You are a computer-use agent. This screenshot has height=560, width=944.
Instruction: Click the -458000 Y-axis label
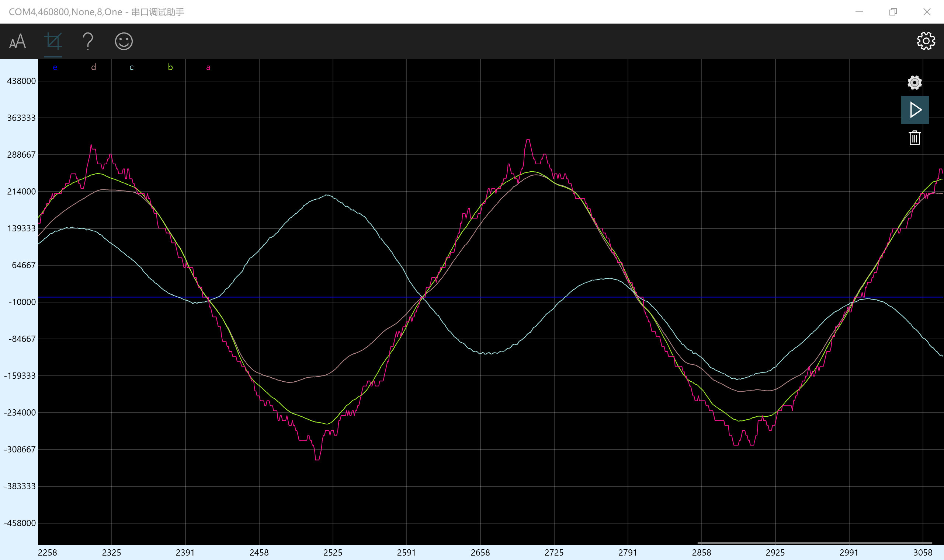[20, 523]
